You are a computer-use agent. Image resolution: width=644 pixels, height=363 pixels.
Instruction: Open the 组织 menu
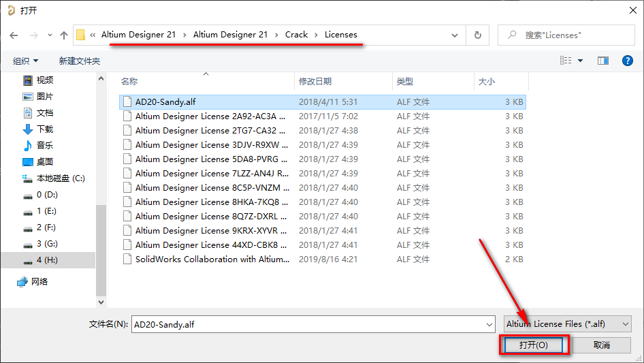point(25,61)
